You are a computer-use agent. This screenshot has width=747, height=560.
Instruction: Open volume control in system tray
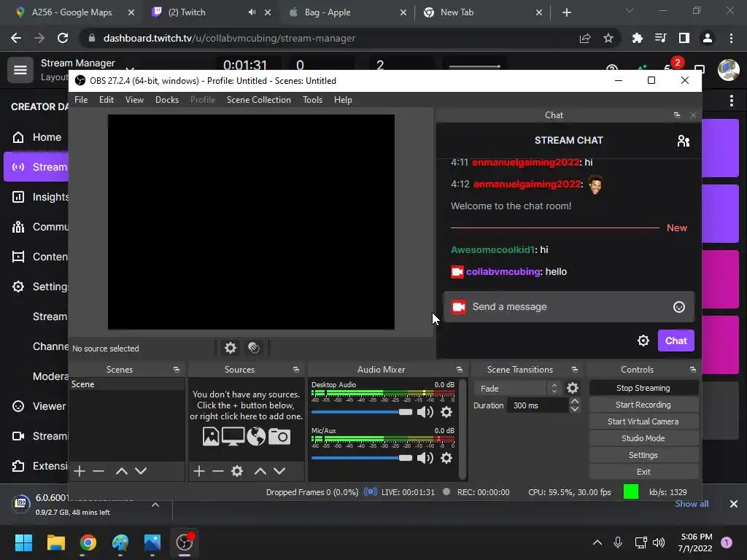point(659,542)
